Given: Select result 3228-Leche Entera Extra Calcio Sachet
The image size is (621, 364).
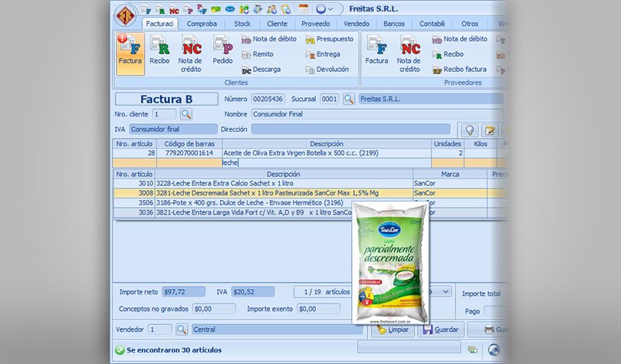Looking at the screenshot, I should tap(310, 184).
